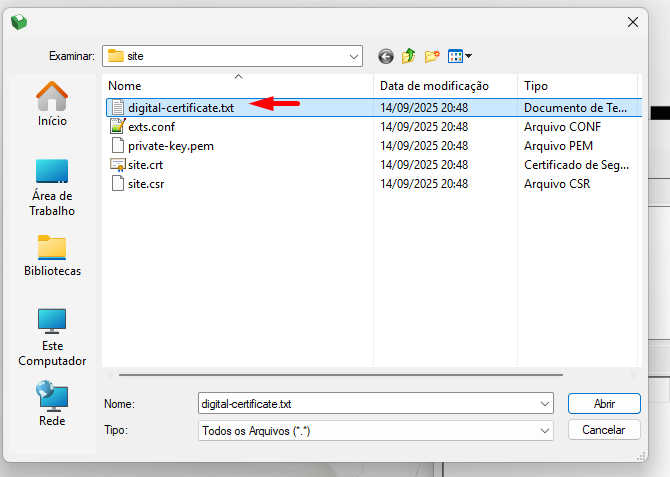The width and height of the screenshot is (670, 477).
Task: Create a new folder
Action: click(x=432, y=56)
